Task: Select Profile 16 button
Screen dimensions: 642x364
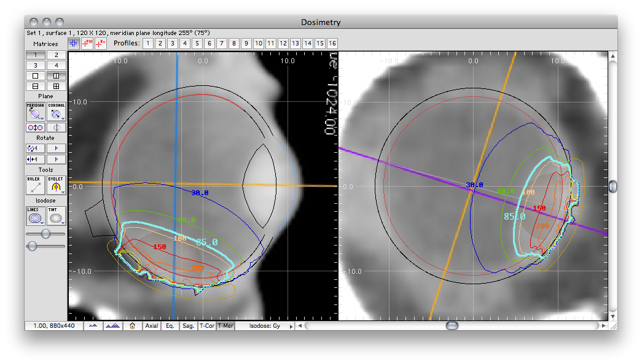Action: (x=332, y=44)
